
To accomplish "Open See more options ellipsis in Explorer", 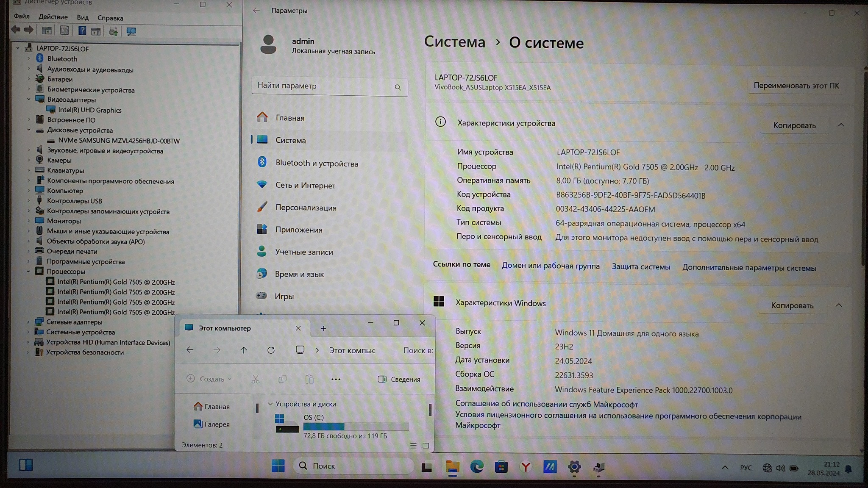I will (x=336, y=379).
